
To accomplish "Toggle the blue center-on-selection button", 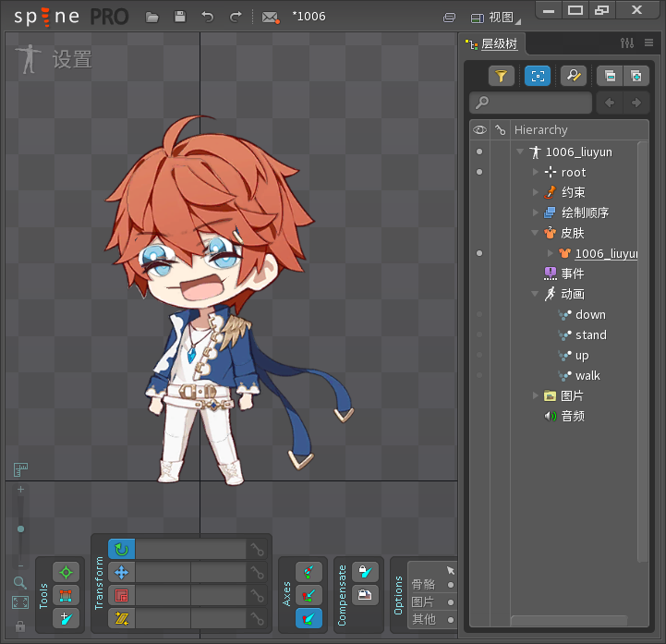I will (x=538, y=76).
